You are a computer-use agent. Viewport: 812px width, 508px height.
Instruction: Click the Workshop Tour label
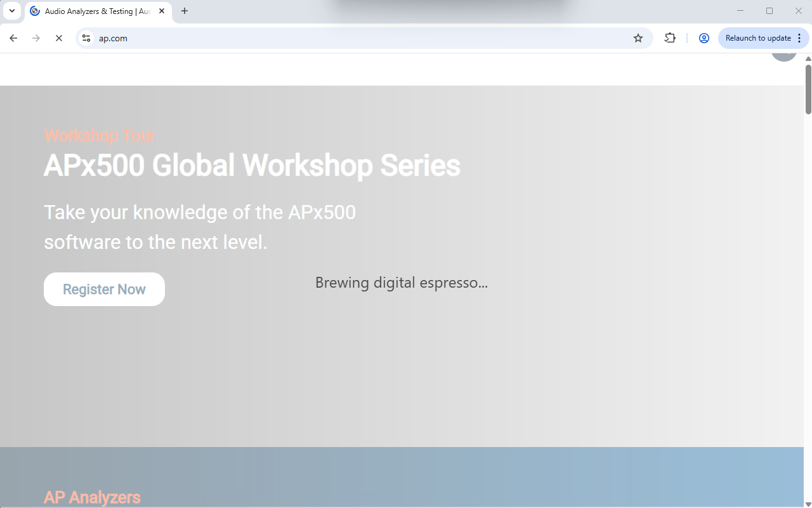(x=100, y=135)
